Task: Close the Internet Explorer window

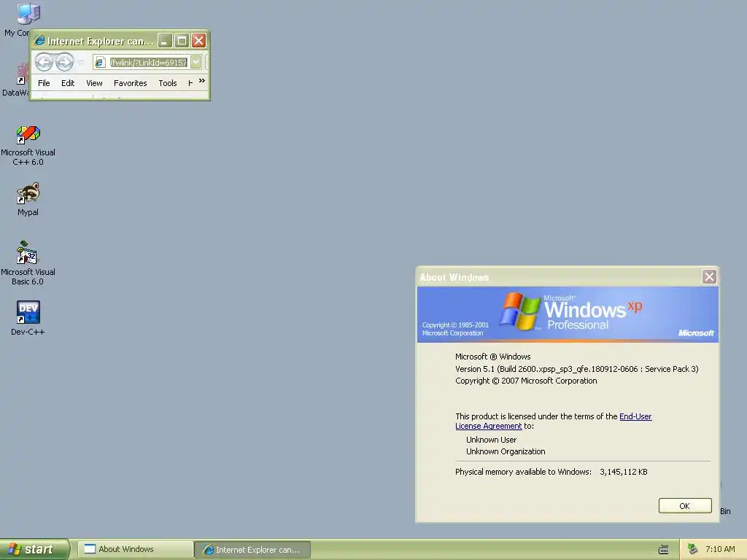Action: click(x=198, y=41)
